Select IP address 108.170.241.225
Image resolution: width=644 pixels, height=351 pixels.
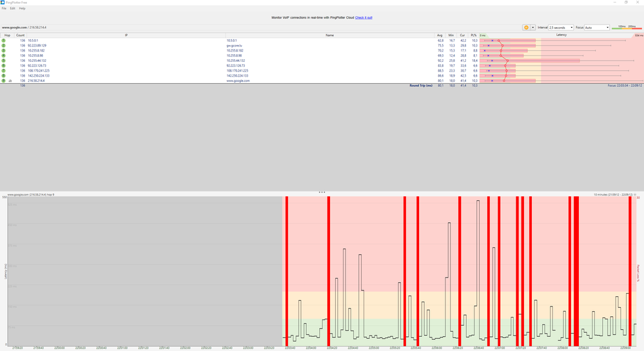39,71
